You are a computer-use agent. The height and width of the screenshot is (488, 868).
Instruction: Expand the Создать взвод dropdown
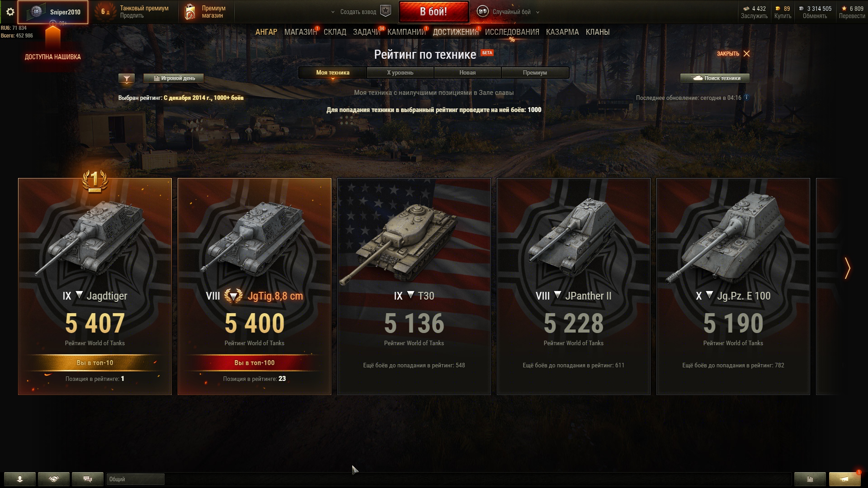click(x=333, y=12)
